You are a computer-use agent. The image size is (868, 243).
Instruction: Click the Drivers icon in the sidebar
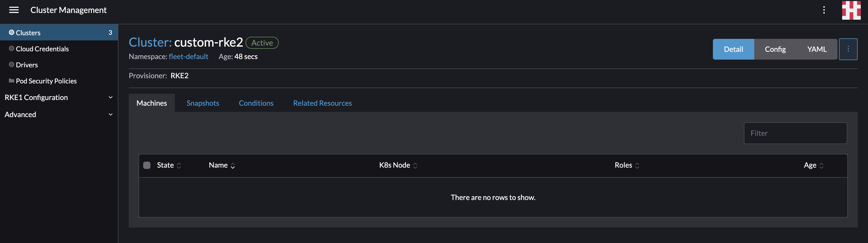coord(11,65)
